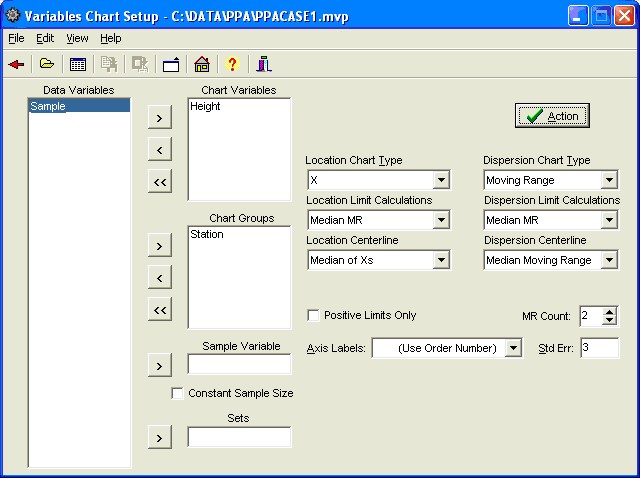640x478 pixels.
Task: Increase MR Count with up arrow
Action: click(x=609, y=312)
